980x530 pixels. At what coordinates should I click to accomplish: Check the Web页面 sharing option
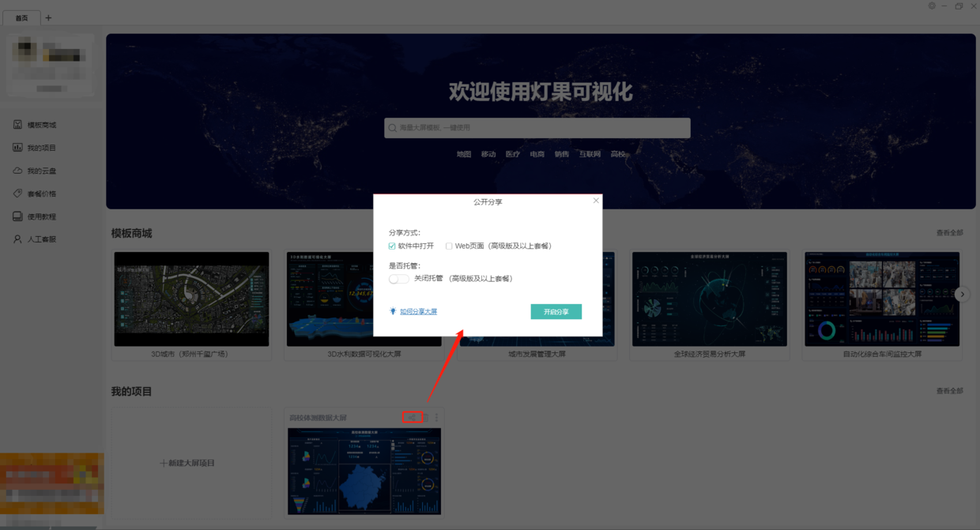449,246
